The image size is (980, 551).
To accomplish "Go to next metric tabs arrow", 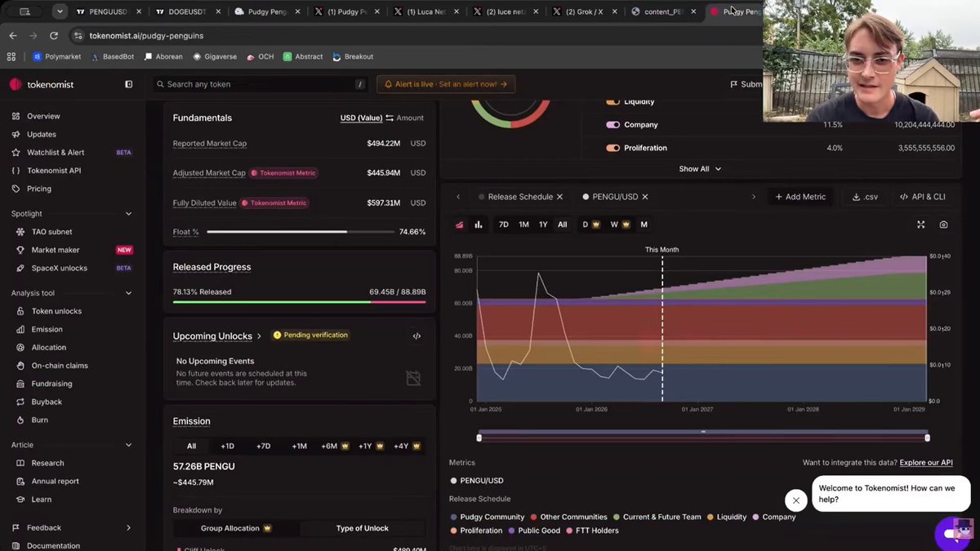I will pos(753,197).
